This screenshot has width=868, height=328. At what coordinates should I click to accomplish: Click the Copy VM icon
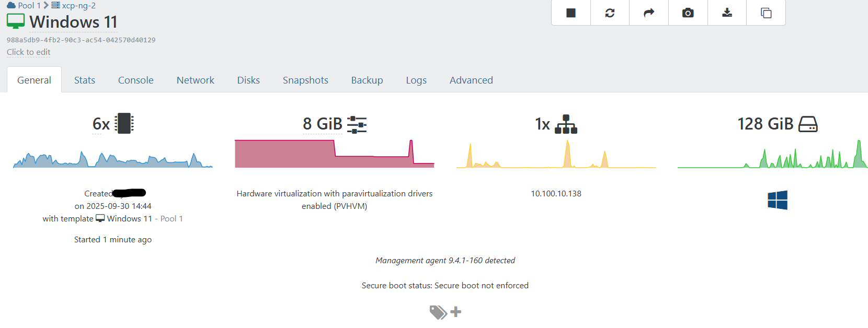click(x=766, y=13)
